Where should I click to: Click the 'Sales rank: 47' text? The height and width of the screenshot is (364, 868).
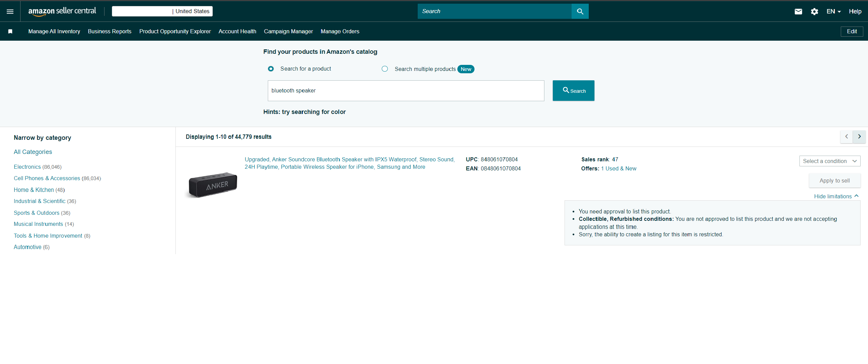(x=600, y=159)
